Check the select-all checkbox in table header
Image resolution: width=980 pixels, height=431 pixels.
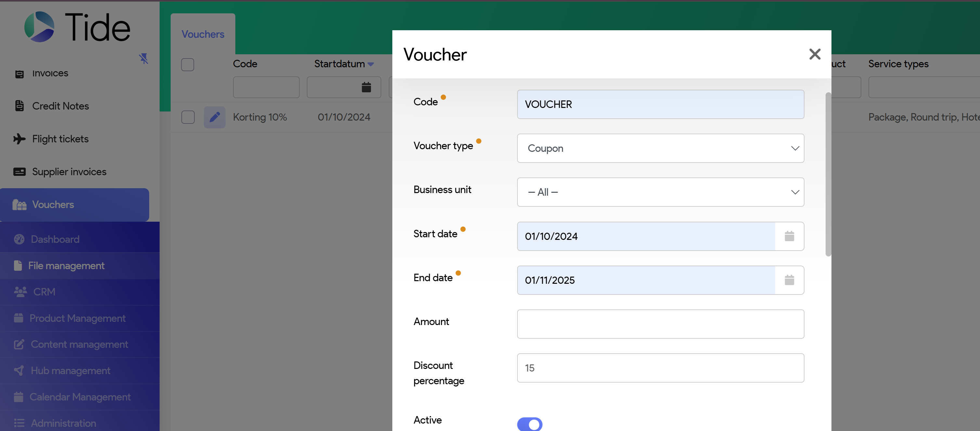(x=188, y=64)
